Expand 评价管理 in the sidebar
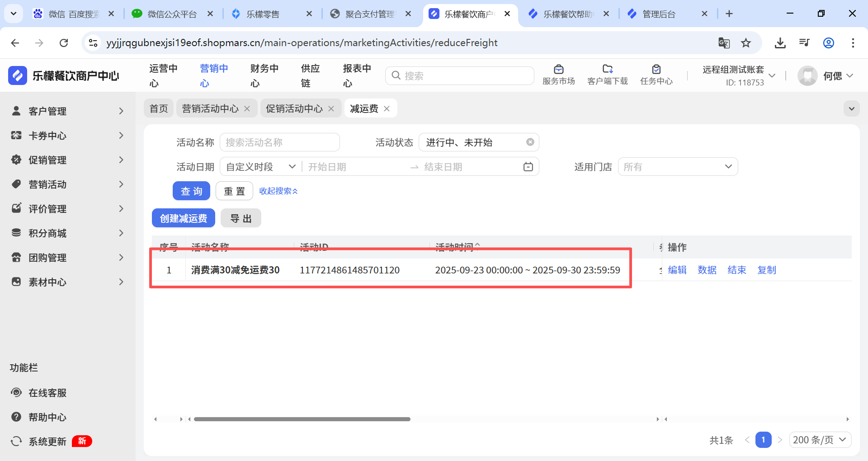Screen dimensions: 868x461 click(68, 208)
